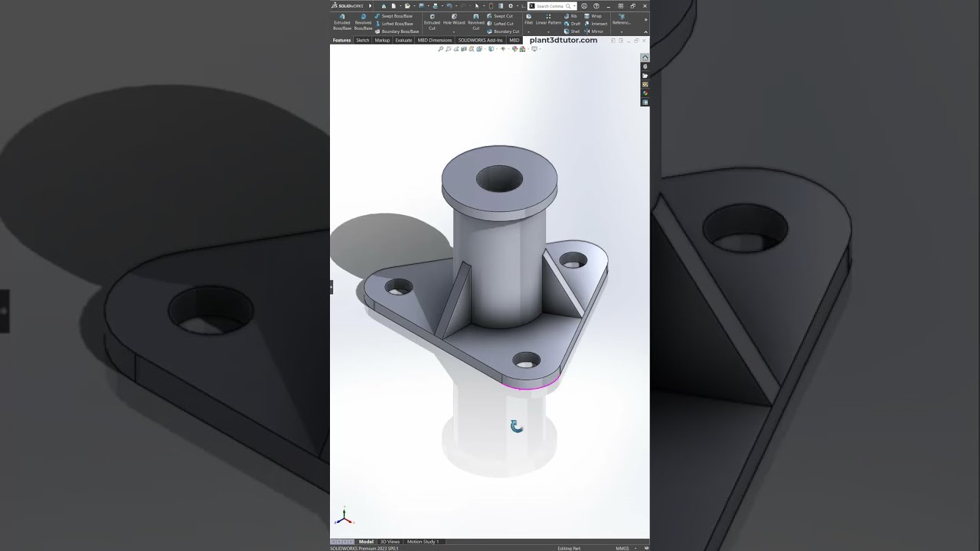Viewport: 980px width, 551px height.
Task: Click the Print icon in title toolbar
Action: 435,6
